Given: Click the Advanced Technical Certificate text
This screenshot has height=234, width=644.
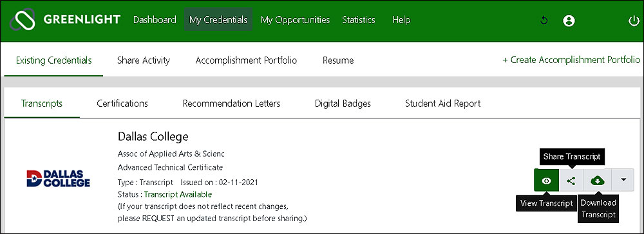Looking at the screenshot, I should [x=170, y=167].
